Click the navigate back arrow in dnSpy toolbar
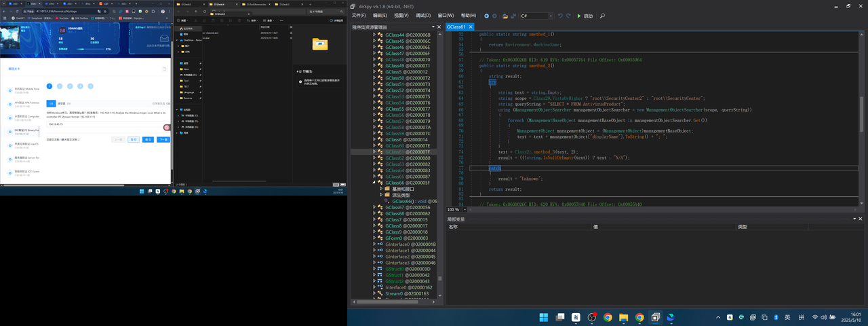 pos(486,16)
